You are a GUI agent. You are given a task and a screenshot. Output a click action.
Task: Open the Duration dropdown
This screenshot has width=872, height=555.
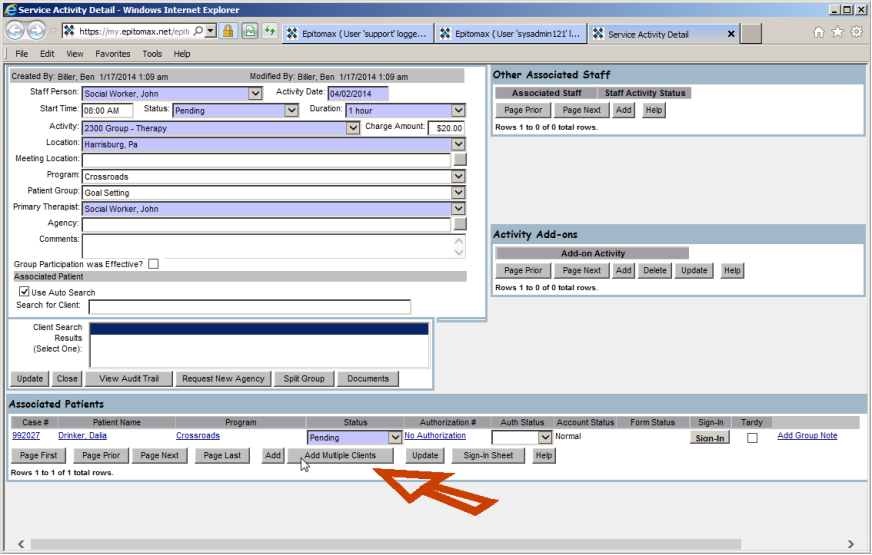click(458, 110)
